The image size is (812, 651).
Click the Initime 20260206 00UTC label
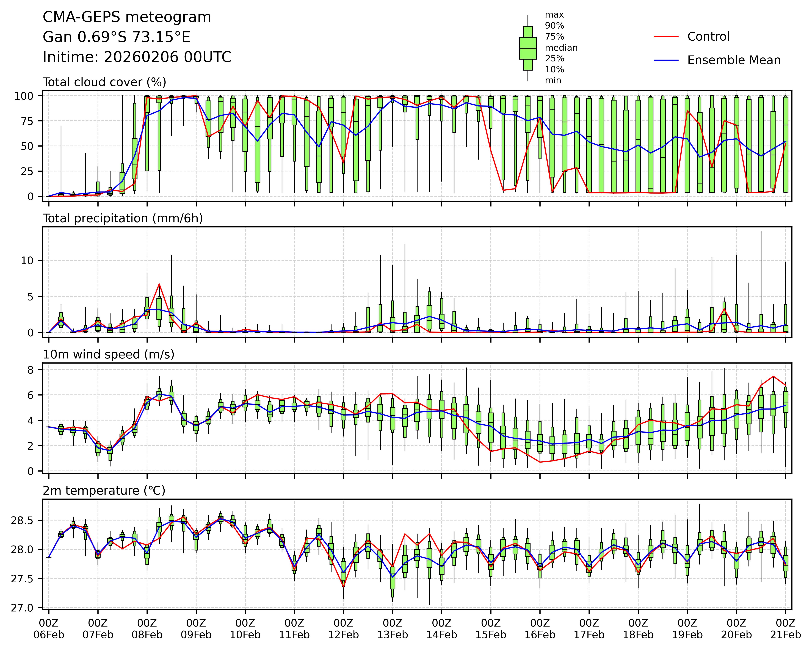[137, 57]
